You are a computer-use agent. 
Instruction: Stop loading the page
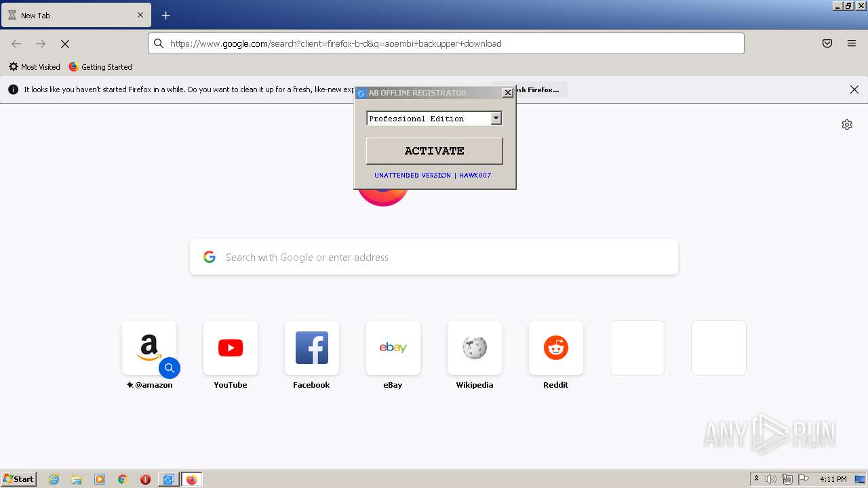click(65, 43)
